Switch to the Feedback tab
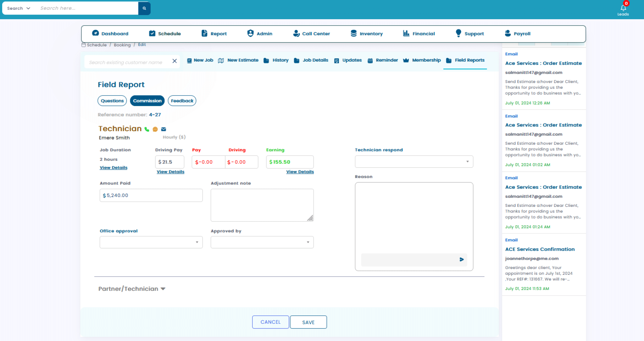This screenshot has width=644, height=341. click(182, 101)
